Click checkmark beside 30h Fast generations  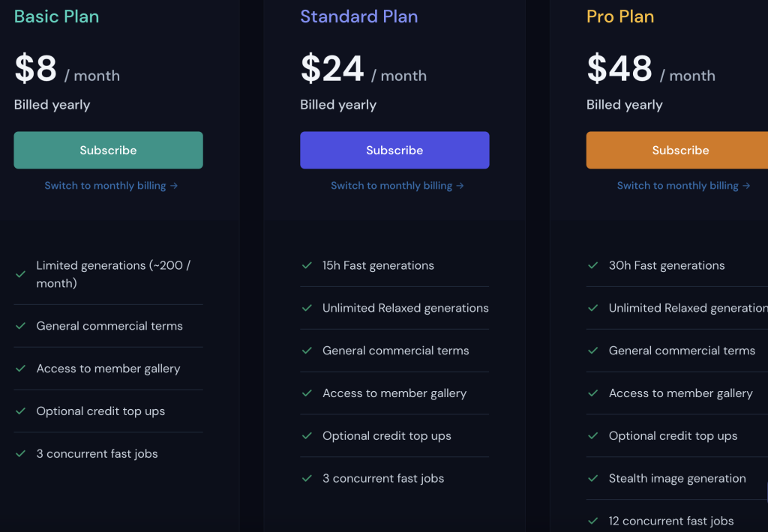(x=593, y=265)
